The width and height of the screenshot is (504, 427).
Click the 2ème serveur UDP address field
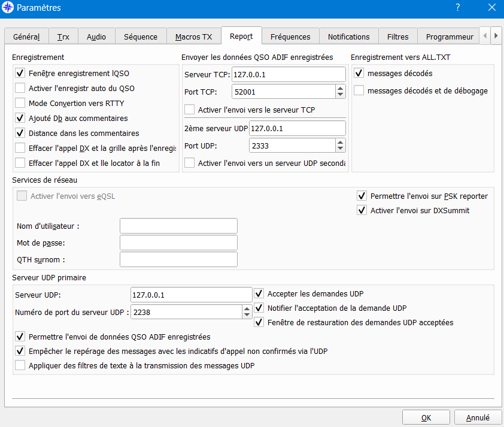[x=297, y=128]
